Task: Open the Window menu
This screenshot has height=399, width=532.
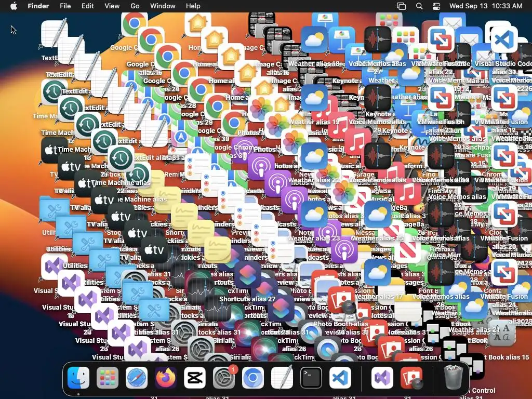Action: coord(163,6)
